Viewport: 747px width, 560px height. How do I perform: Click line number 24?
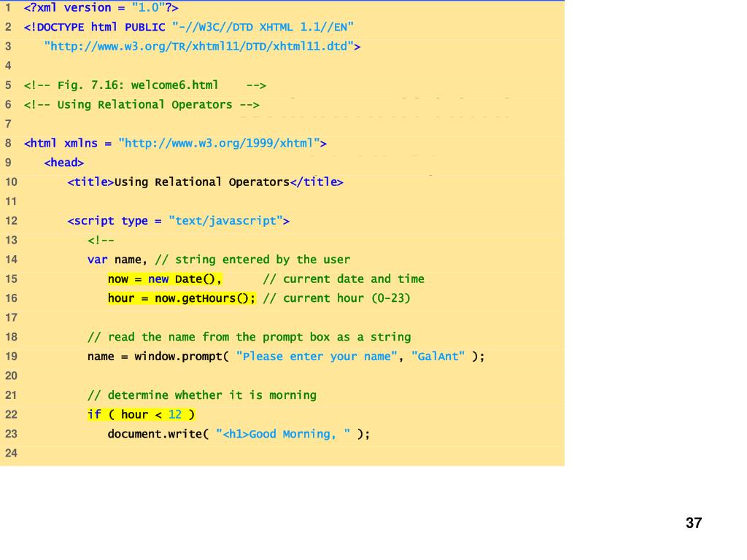pos(11,454)
